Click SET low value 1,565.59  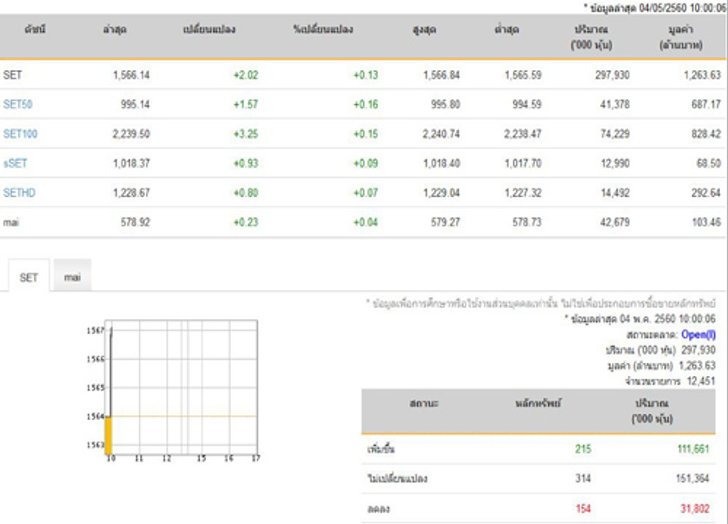pos(523,75)
